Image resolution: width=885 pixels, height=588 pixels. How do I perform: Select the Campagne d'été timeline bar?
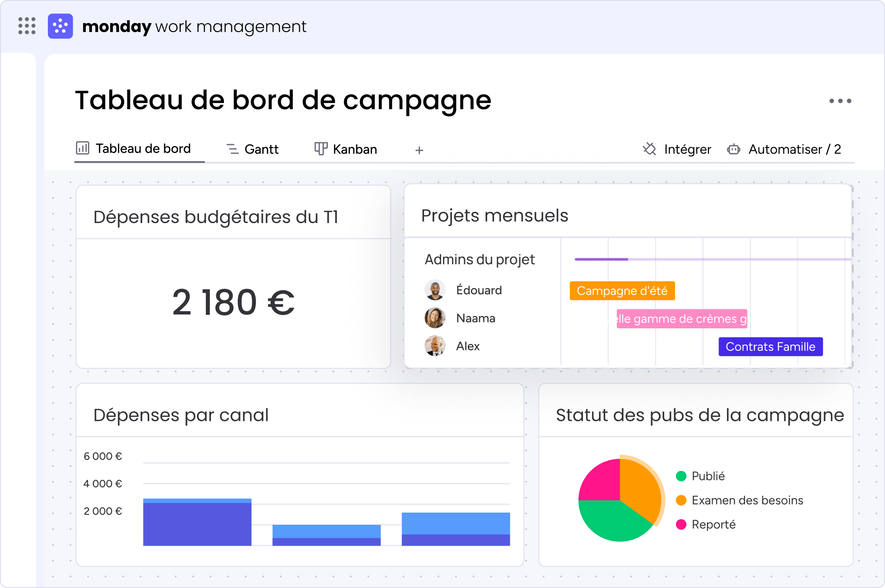pyautogui.click(x=622, y=291)
